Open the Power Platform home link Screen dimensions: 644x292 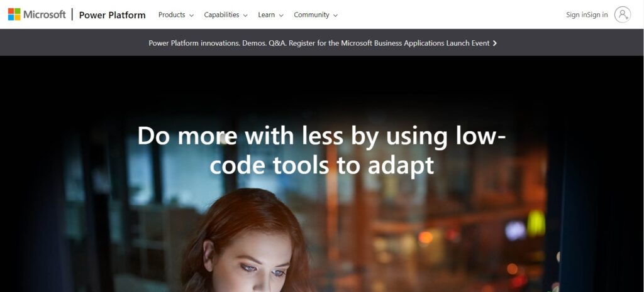click(x=112, y=15)
